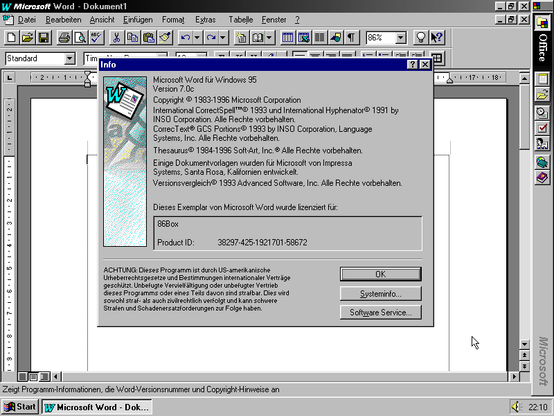Click the Office button on shortcut bar
The width and height of the screenshot is (554, 416).
542,23
